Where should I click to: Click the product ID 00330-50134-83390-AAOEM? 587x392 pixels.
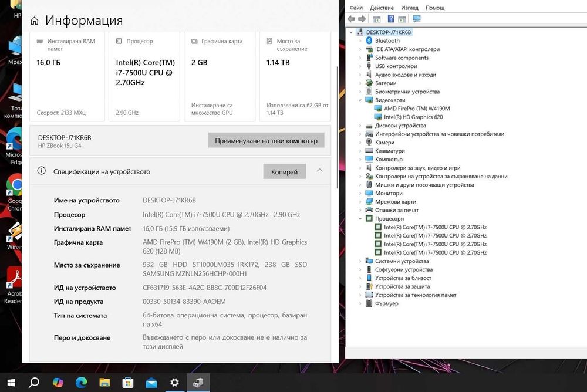pyautogui.click(x=184, y=302)
